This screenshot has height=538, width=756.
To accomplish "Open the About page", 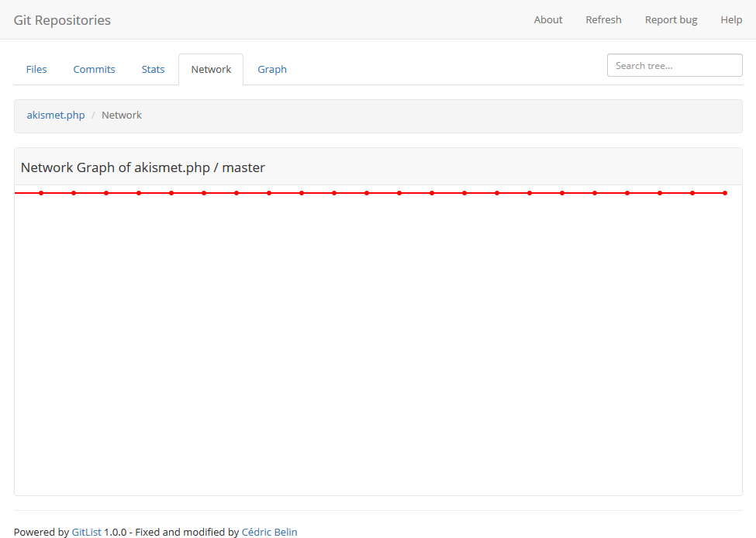I will [547, 19].
